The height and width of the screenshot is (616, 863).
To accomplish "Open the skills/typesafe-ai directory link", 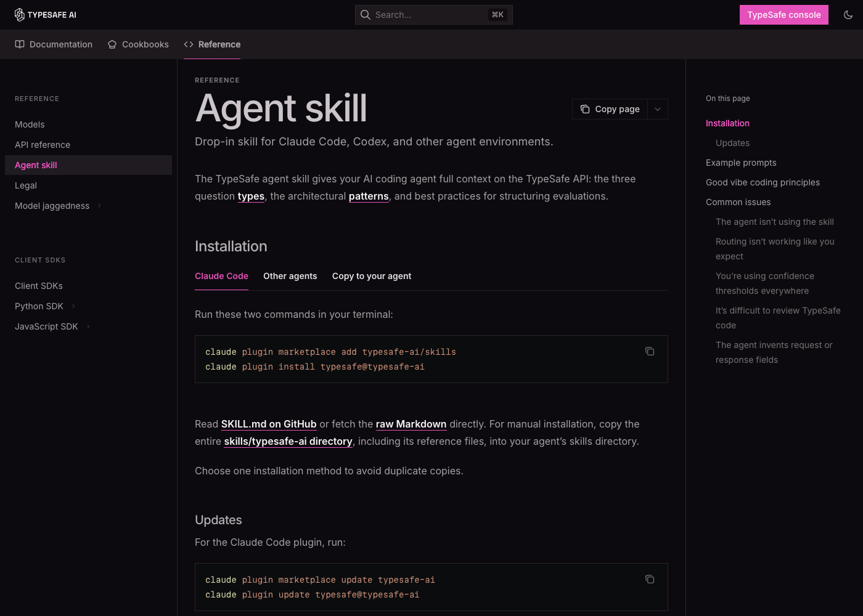I will (288, 441).
